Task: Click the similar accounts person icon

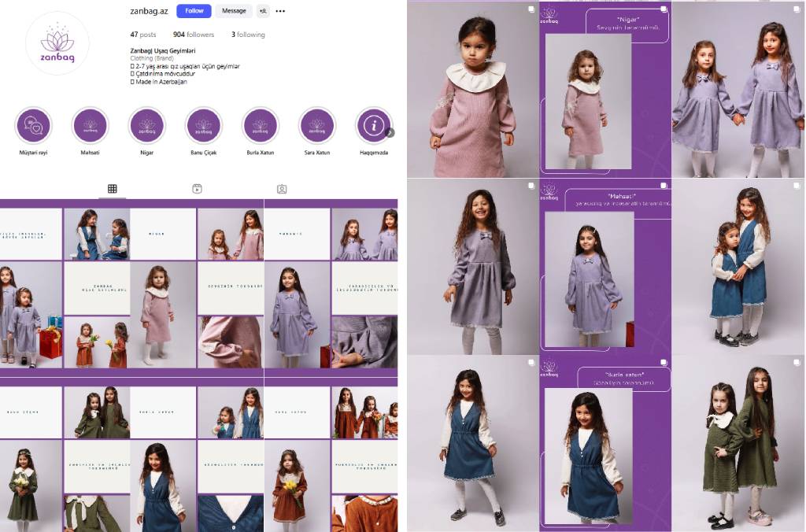Action: point(263,11)
